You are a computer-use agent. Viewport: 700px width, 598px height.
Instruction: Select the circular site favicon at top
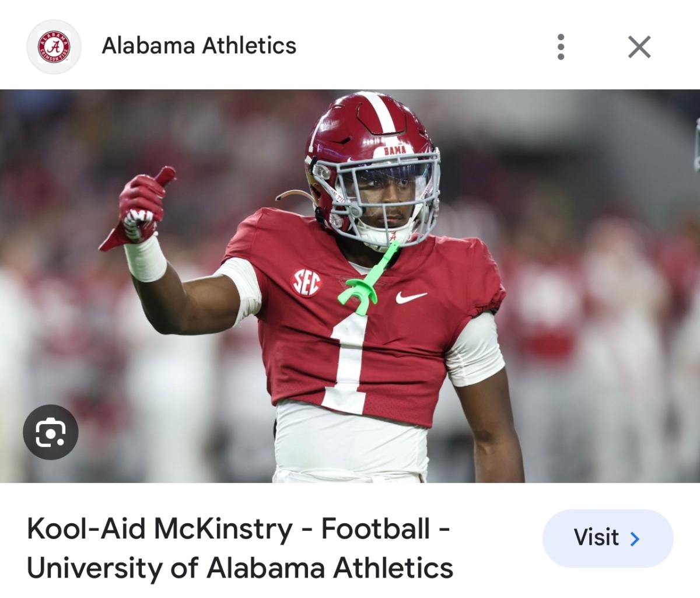tap(54, 47)
